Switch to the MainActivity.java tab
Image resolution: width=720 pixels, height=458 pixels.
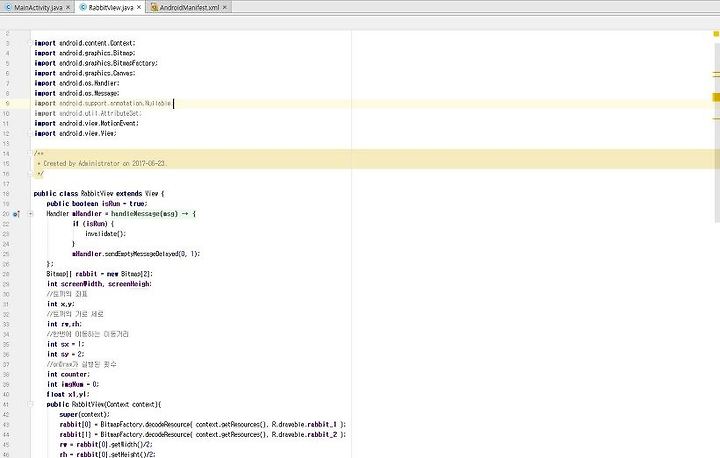pyautogui.click(x=38, y=7)
